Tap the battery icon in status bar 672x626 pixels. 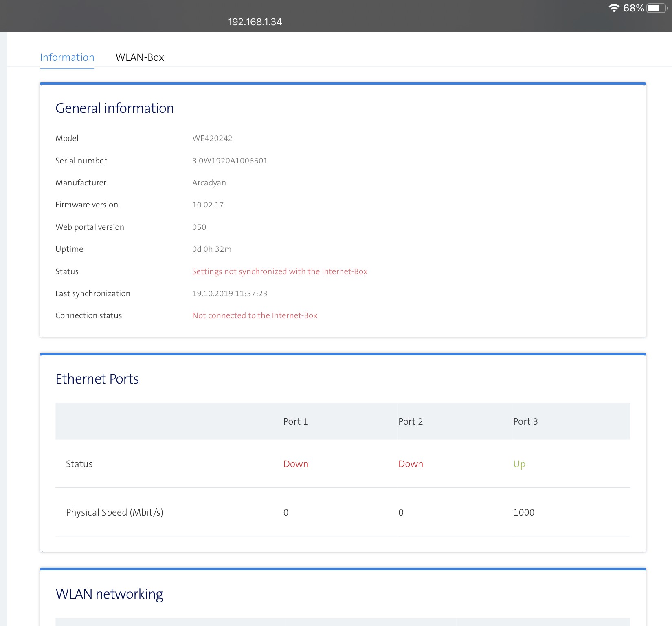[x=656, y=8]
